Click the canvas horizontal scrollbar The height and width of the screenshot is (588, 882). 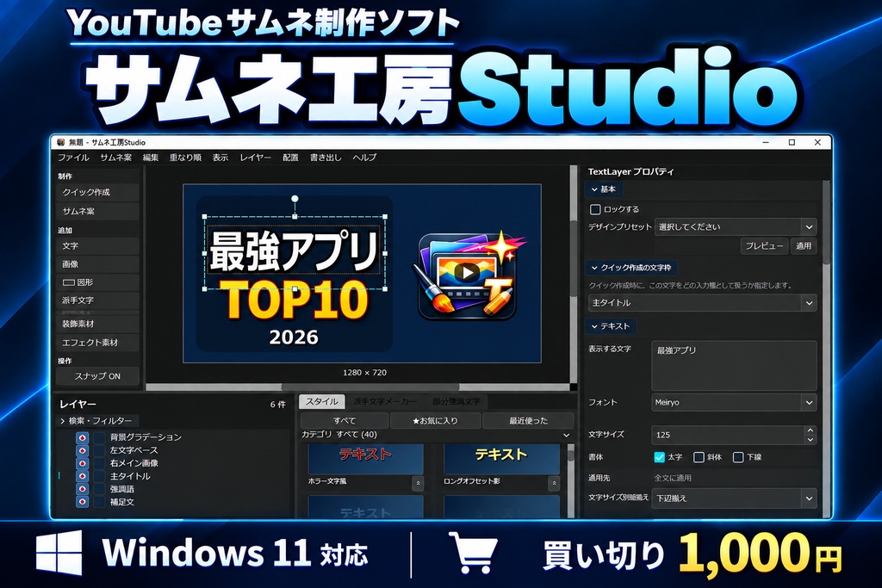(x=370, y=387)
